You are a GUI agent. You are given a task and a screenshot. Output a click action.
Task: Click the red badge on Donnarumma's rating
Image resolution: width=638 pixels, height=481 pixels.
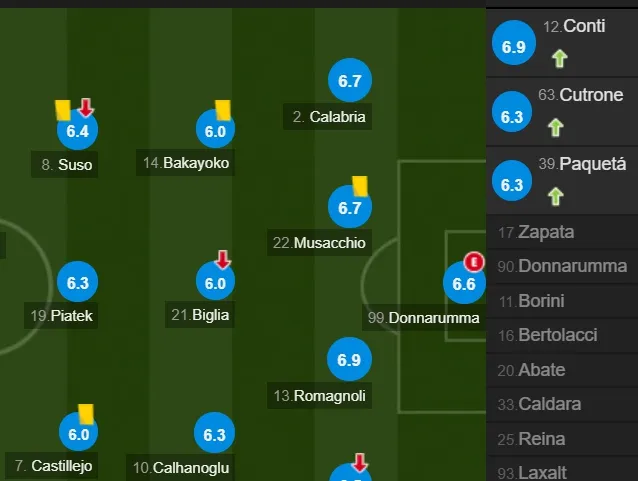474,262
